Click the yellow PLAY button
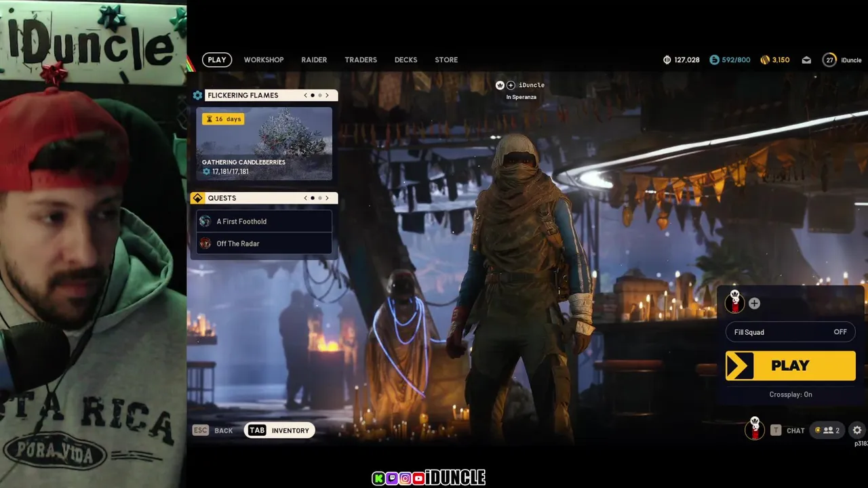The width and height of the screenshot is (868, 488). pos(791,366)
